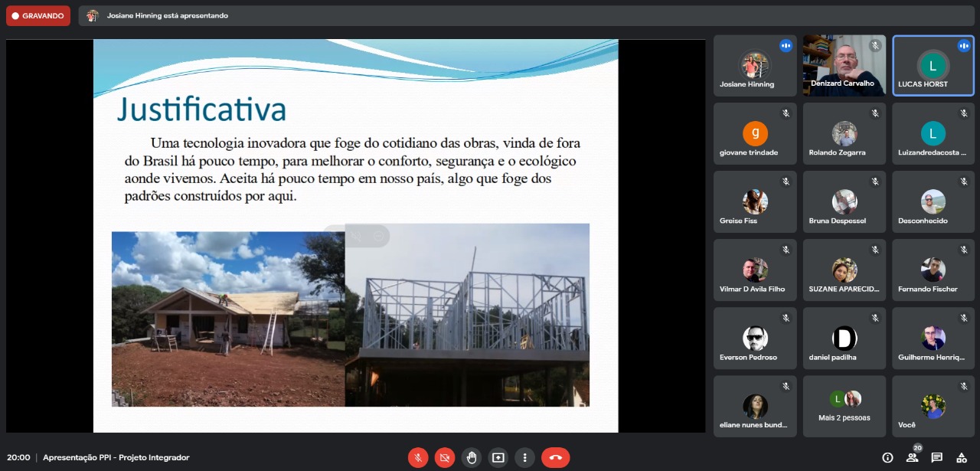
Task: Click the faded mute icon on the slide
Action: coord(356,237)
